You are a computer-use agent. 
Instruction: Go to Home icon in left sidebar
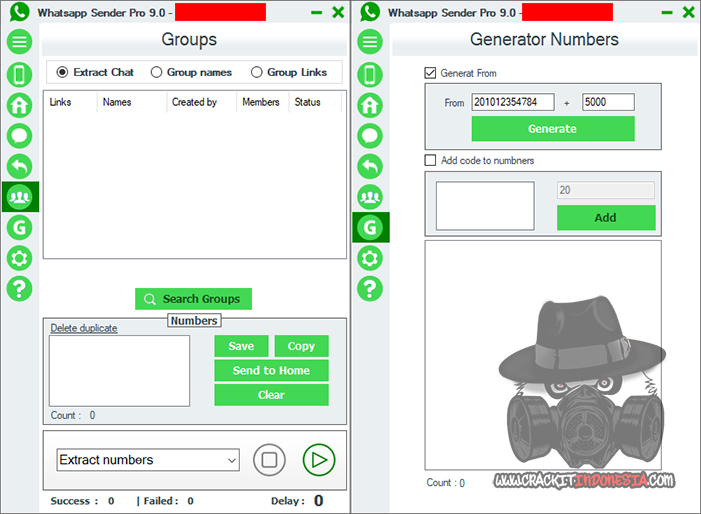click(20, 105)
